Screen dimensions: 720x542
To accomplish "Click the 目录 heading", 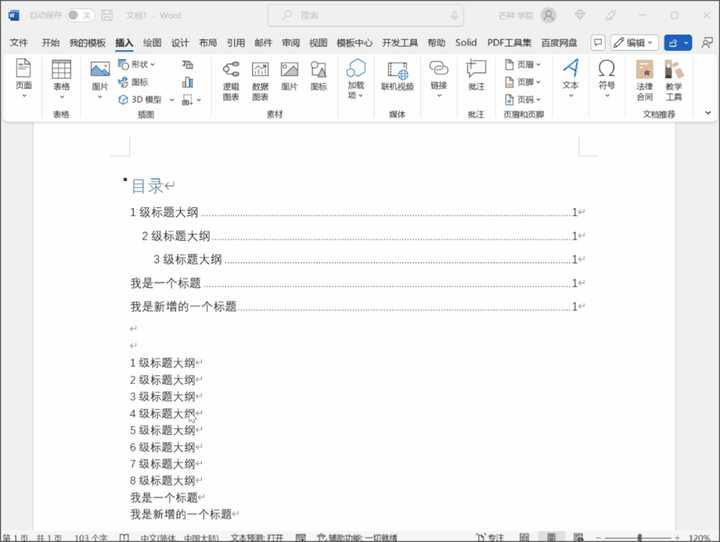I will [x=147, y=186].
